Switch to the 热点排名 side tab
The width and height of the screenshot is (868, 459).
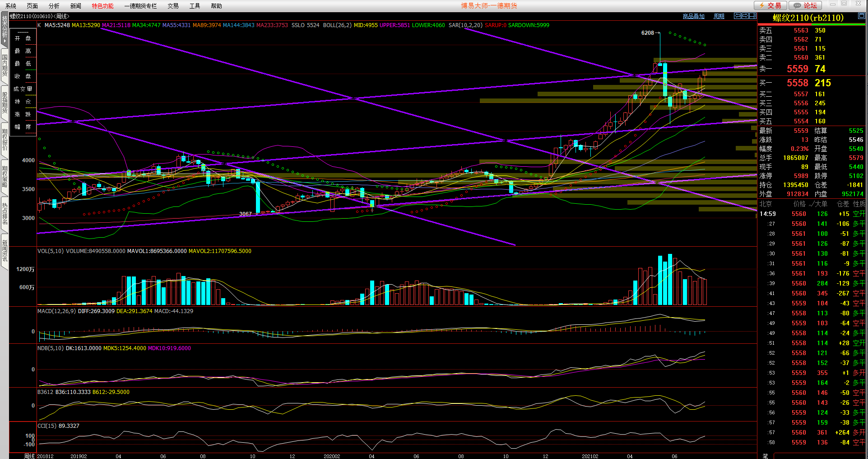click(x=5, y=213)
